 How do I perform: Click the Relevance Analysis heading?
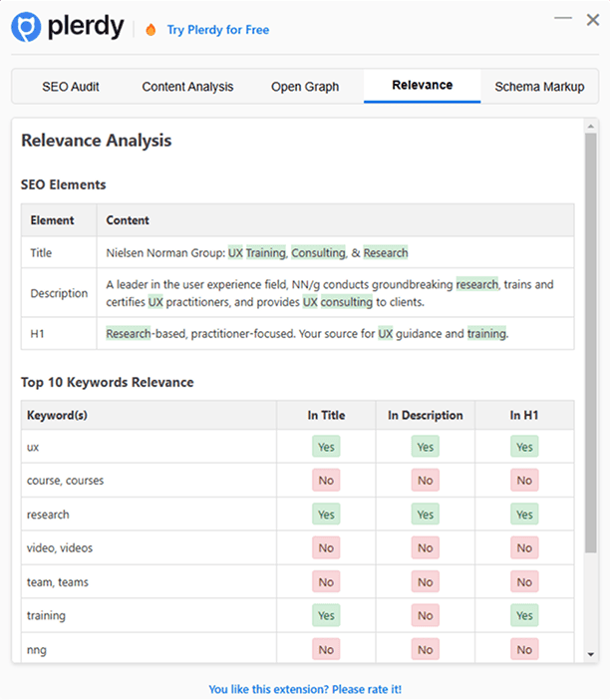[x=97, y=141]
